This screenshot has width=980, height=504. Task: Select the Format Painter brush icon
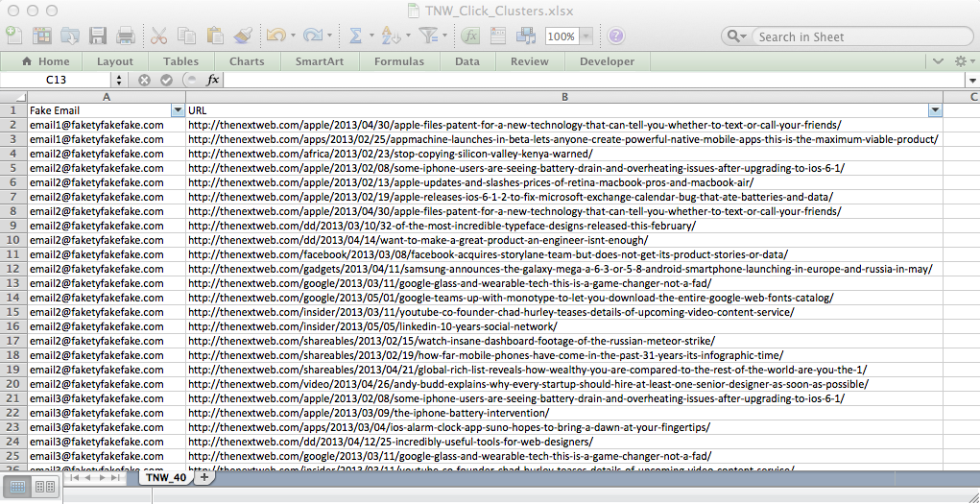click(243, 36)
